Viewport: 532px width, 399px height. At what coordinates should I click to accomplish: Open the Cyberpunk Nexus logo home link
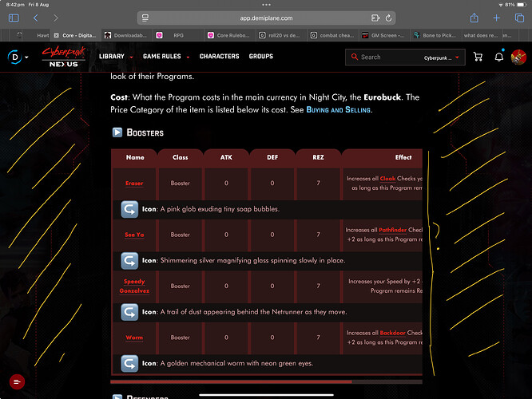[x=63, y=57]
